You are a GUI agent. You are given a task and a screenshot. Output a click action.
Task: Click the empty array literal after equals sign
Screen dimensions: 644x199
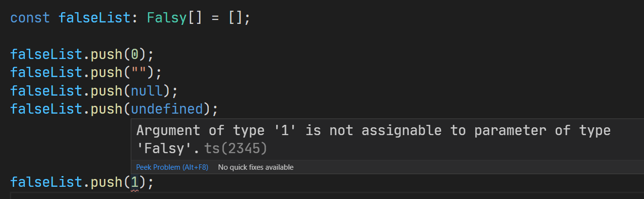click(x=235, y=18)
